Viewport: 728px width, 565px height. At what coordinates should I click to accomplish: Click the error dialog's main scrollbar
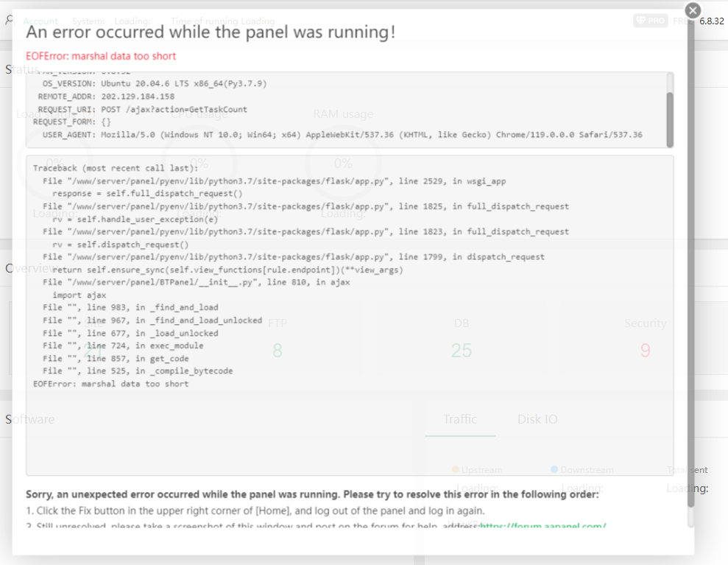[x=690, y=280]
